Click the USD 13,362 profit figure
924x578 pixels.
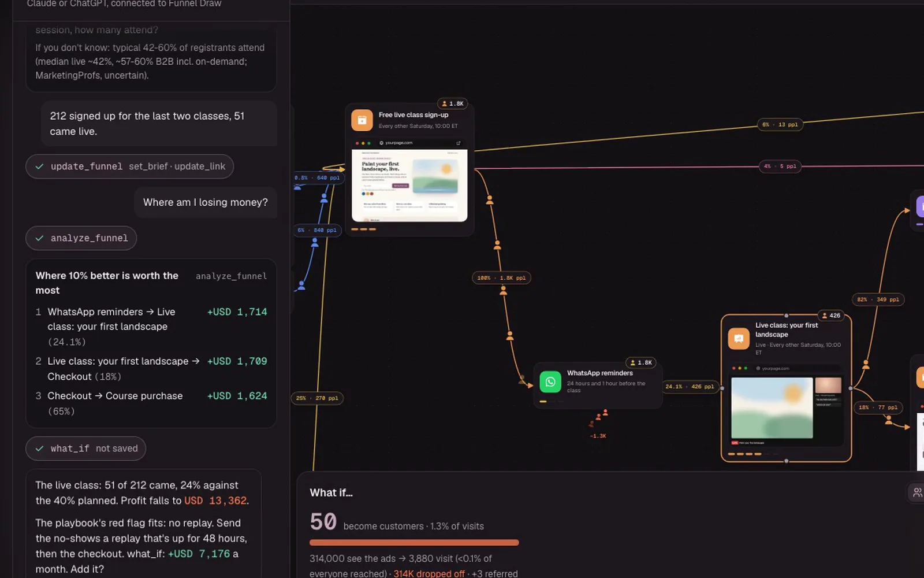[215, 501]
